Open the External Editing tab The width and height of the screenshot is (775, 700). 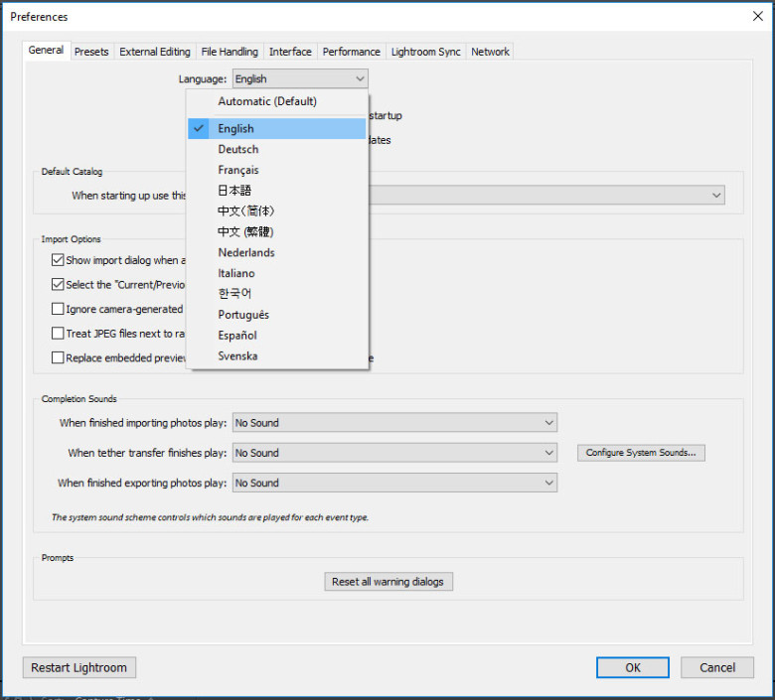[155, 52]
